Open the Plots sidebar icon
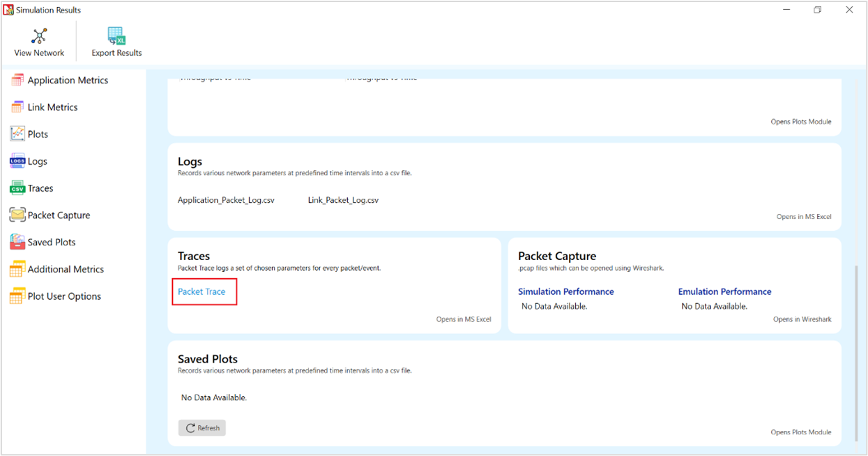 [x=17, y=134]
